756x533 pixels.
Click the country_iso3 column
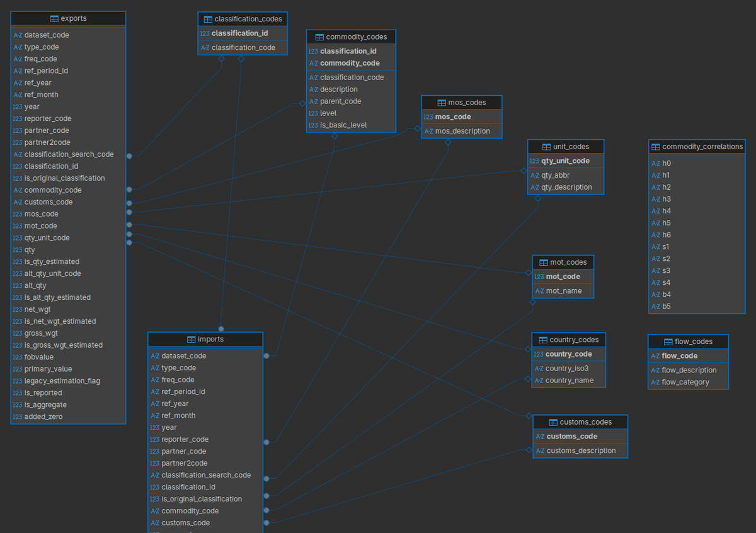point(566,369)
